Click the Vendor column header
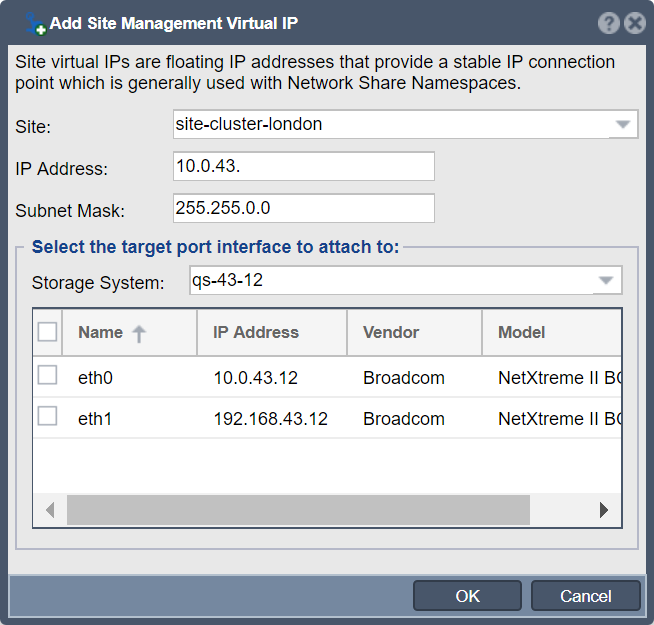 click(x=414, y=333)
